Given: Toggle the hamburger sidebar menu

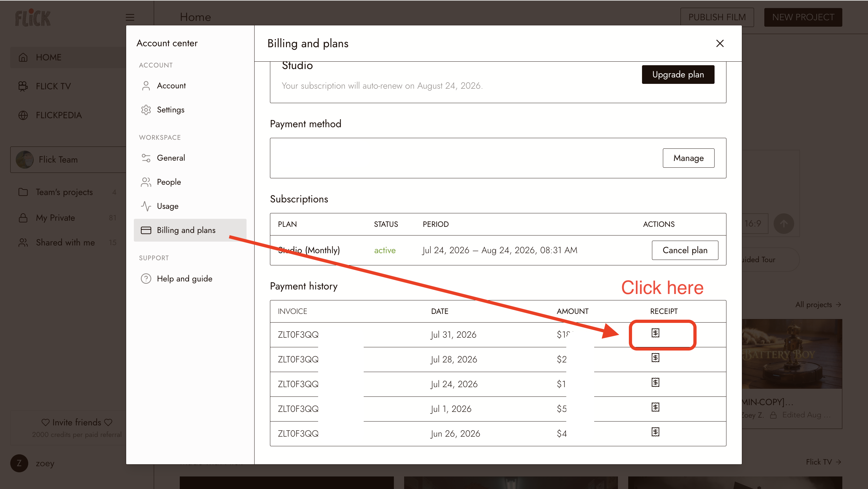Looking at the screenshot, I should [x=130, y=17].
